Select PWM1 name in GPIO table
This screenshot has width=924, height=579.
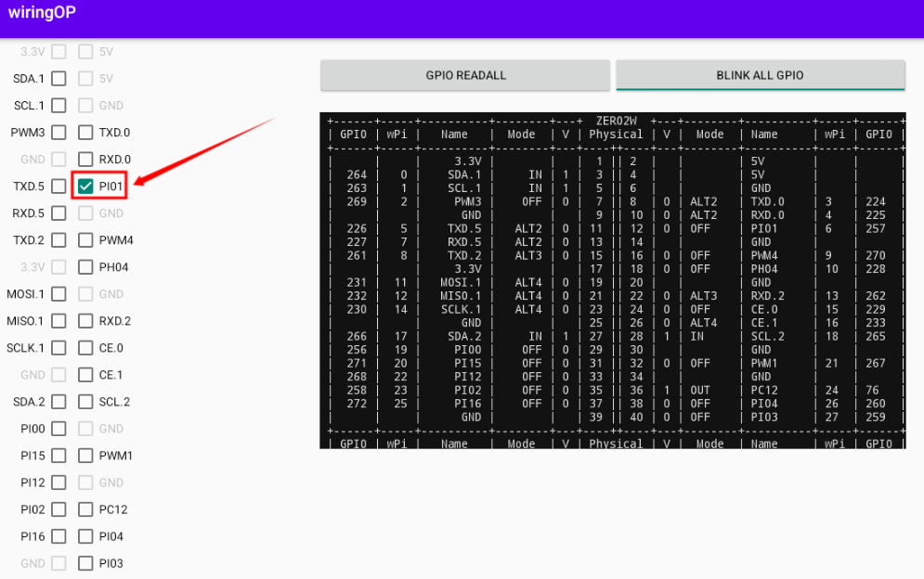764,364
